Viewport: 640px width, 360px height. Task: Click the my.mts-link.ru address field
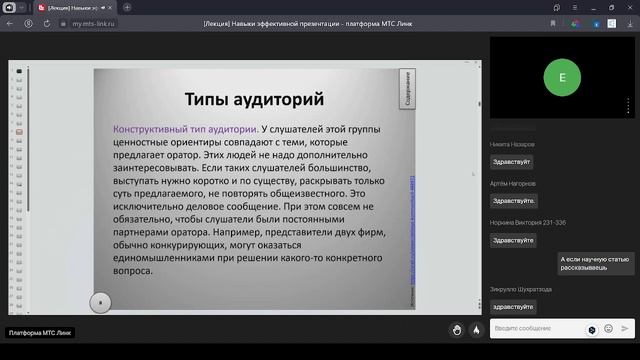pyautogui.click(x=93, y=24)
